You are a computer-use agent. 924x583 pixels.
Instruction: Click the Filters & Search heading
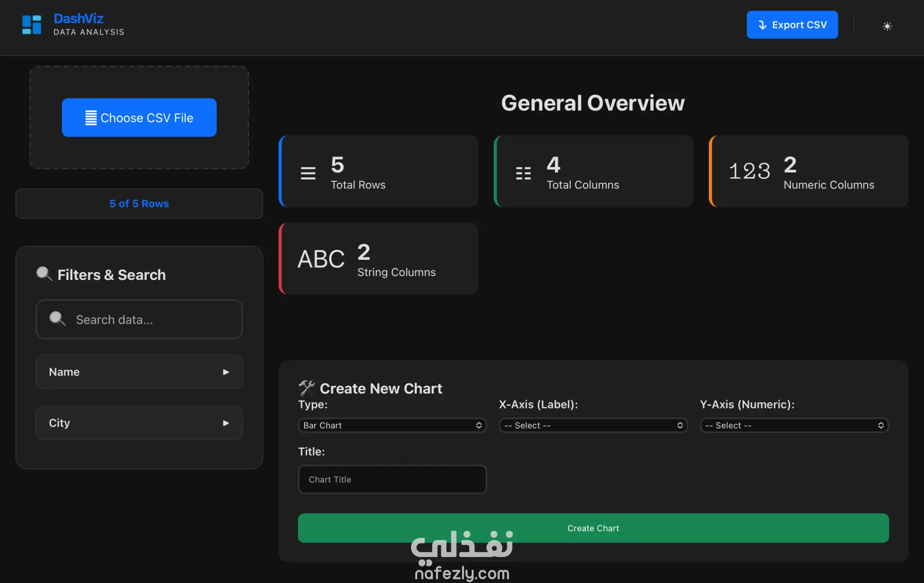tap(111, 275)
